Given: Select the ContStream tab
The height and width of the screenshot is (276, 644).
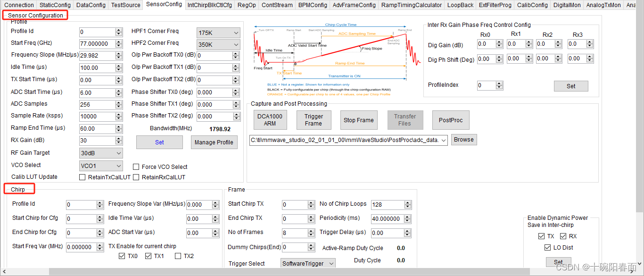Looking at the screenshot, I should pyautogui.click(x=277, y=5).
